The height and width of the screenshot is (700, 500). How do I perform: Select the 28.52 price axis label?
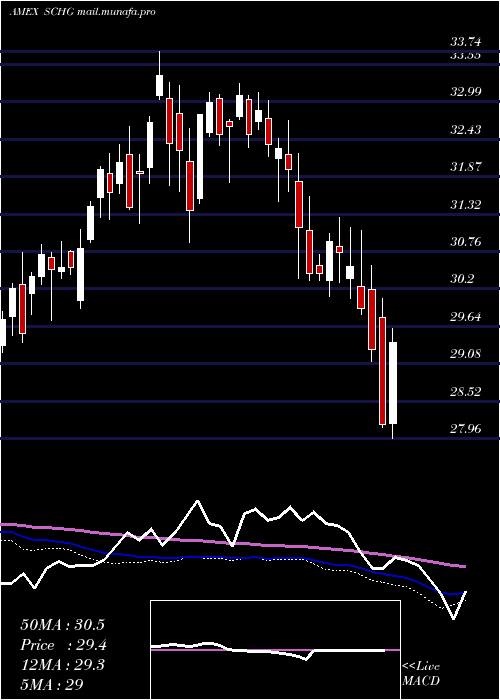coord(466,392)
